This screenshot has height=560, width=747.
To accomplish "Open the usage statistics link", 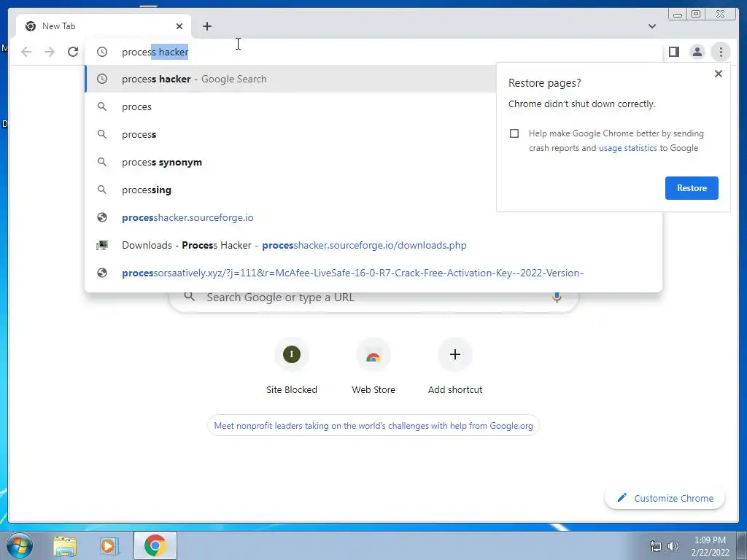I will [x=627, y=148].
